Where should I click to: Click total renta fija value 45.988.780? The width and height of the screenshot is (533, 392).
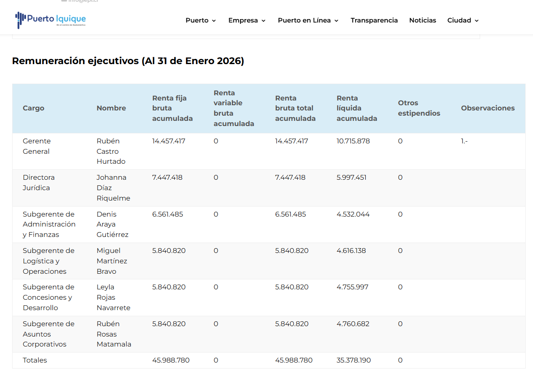(171, 360)
